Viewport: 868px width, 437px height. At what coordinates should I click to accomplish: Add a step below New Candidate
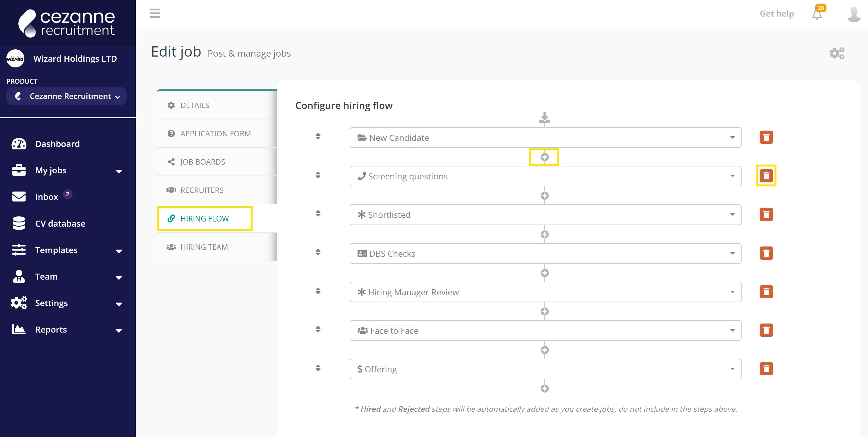(544, 157)
